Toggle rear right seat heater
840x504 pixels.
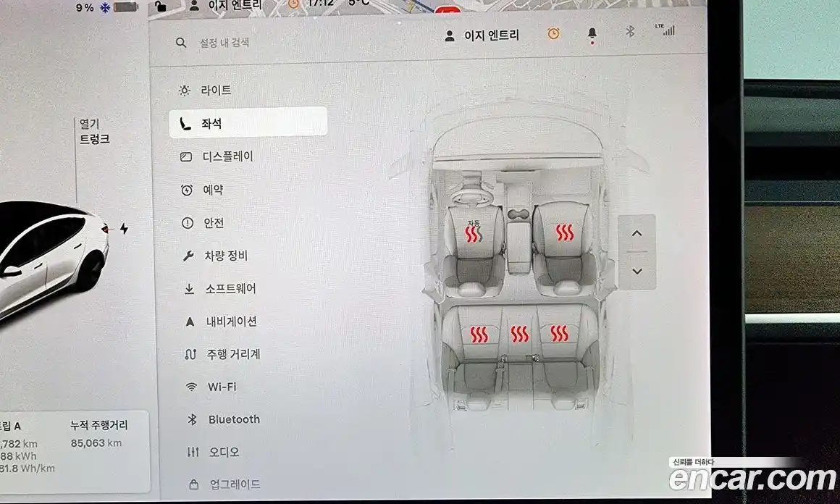pyautogui.click(x=558, y=333)
